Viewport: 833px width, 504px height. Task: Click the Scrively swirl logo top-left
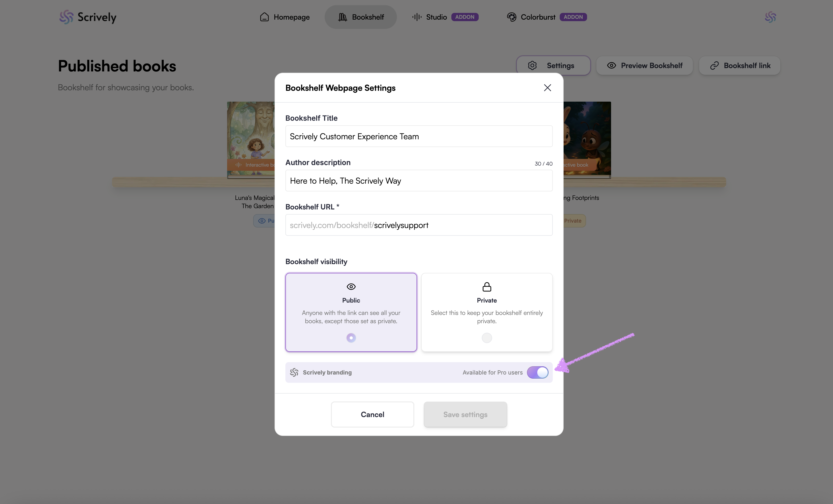[x=66, y=17]
